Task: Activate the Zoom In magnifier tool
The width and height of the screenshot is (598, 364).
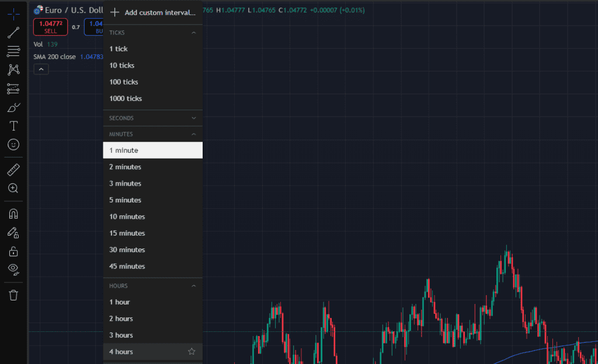Action: (x=13, y=188)
